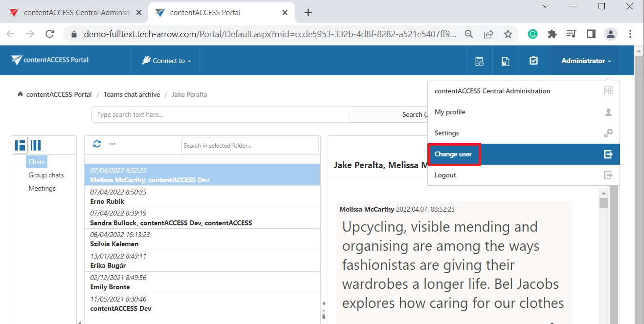Expand the Connect to dropdown
This screenshot has height=324, width=644.
pyautogui.click(x=166, y=61)
